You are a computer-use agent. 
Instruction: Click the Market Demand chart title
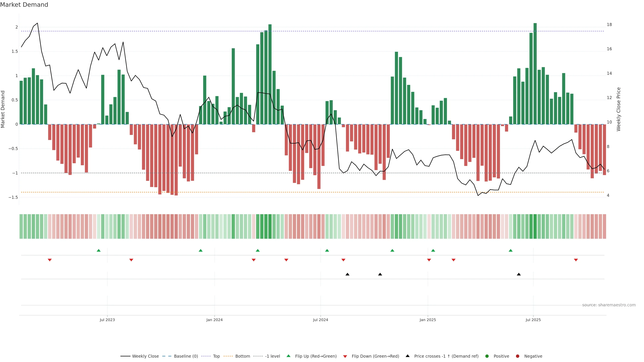(24, 5)
